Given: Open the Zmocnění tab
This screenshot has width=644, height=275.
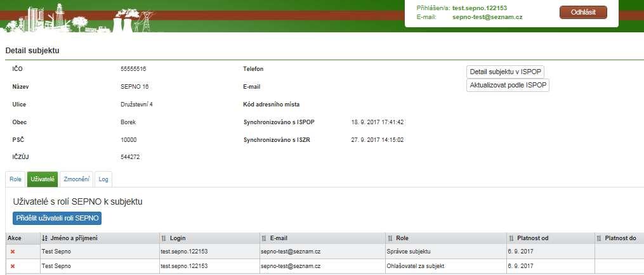Looking at the screenshot, I should 77,179.
